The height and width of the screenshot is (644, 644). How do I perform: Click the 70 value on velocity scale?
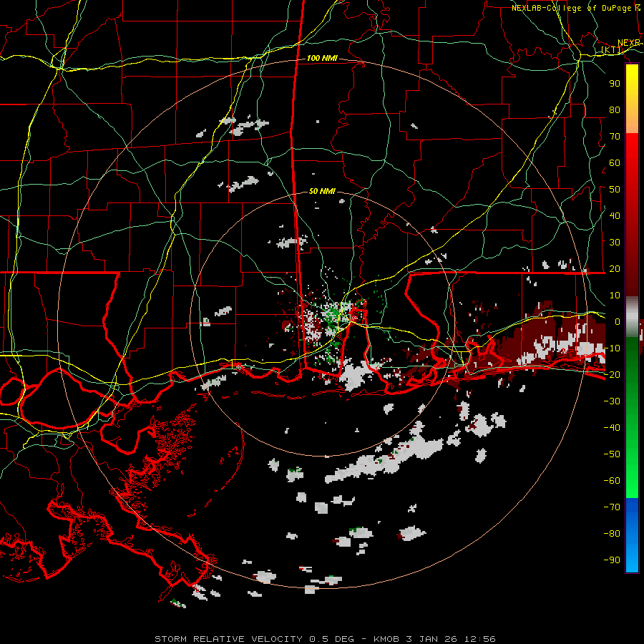click(x=615, y=137)
